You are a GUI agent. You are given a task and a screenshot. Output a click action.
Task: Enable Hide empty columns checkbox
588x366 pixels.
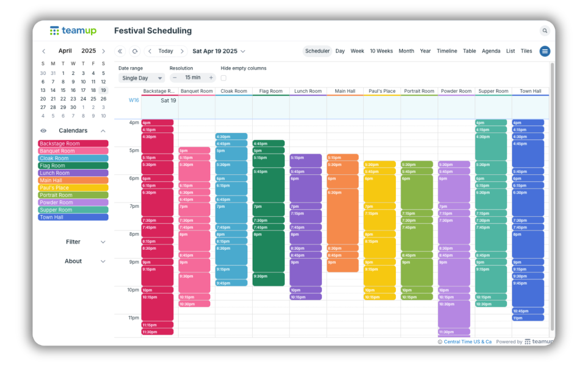click(x=224, y=78)
